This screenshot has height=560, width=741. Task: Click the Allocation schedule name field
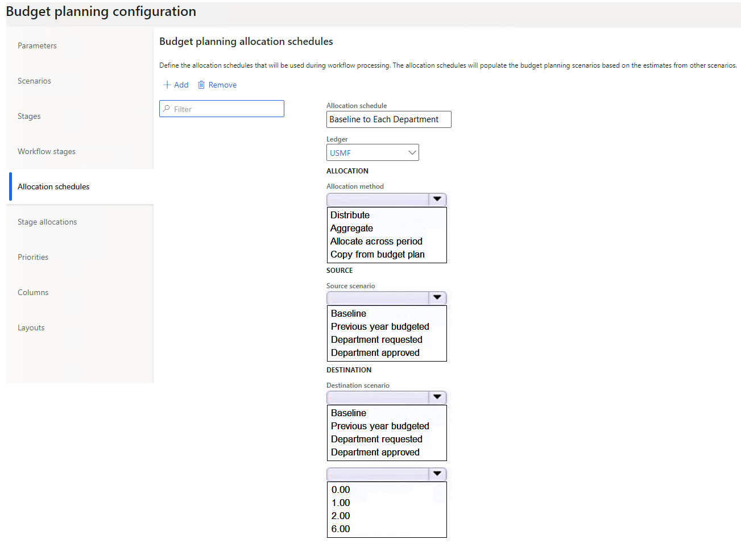coord(388,119)
